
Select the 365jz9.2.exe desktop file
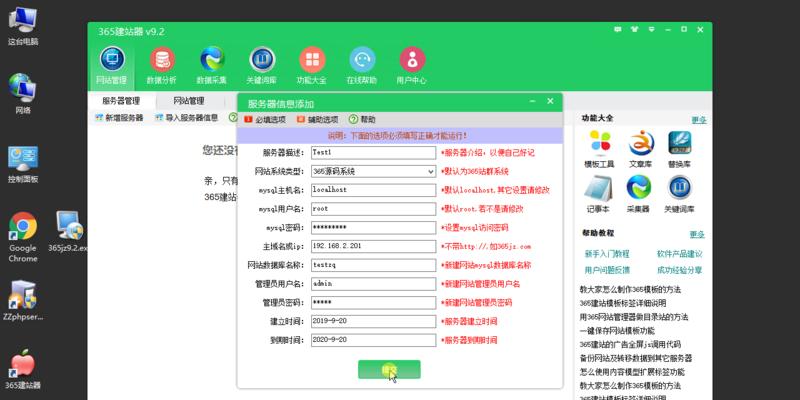(x=69, y=232)
